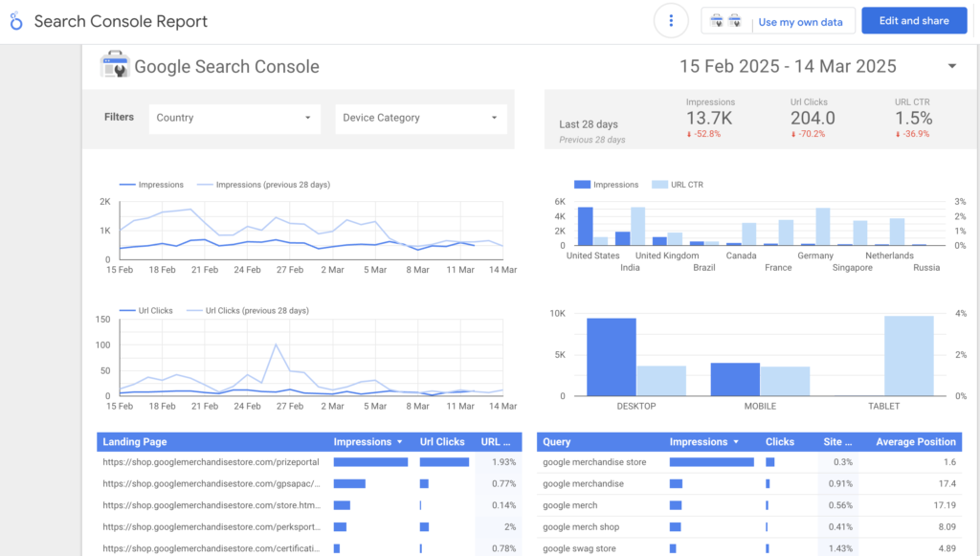Click the Google Search Console toolbox icon

[x=115, y=65]
